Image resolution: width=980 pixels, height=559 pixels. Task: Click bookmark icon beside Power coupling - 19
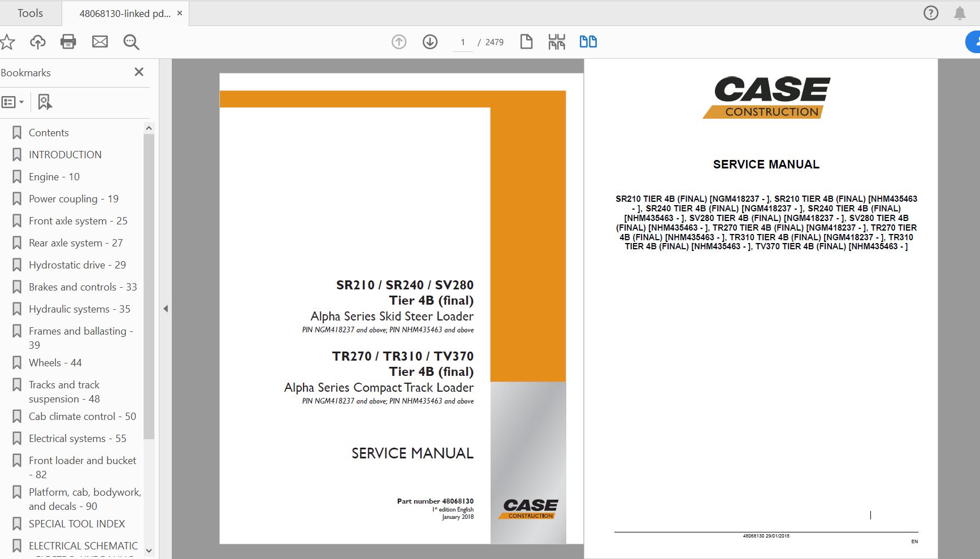point(17,199)
